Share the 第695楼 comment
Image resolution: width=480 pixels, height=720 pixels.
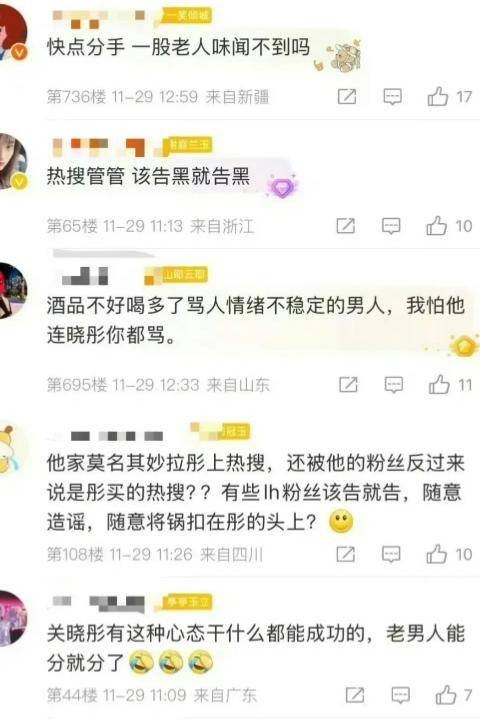(x=348, y=384)
